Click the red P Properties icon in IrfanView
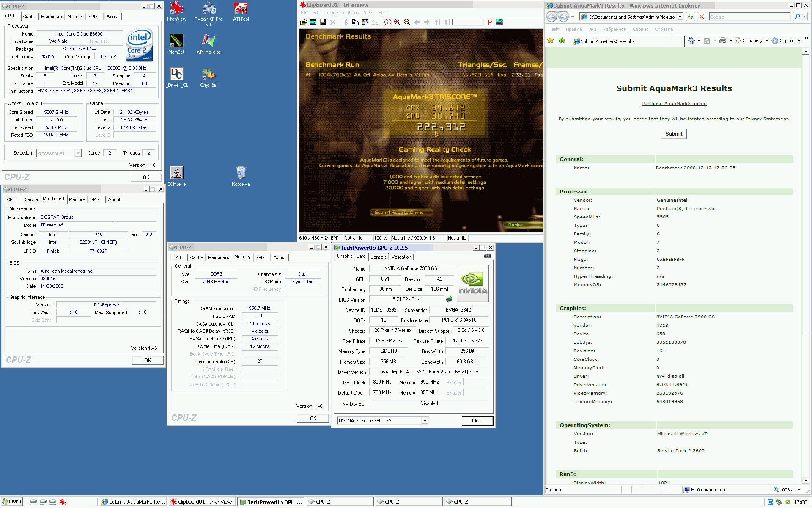The height and width of the screenshot is (508, 812). (x=489, y=22)
